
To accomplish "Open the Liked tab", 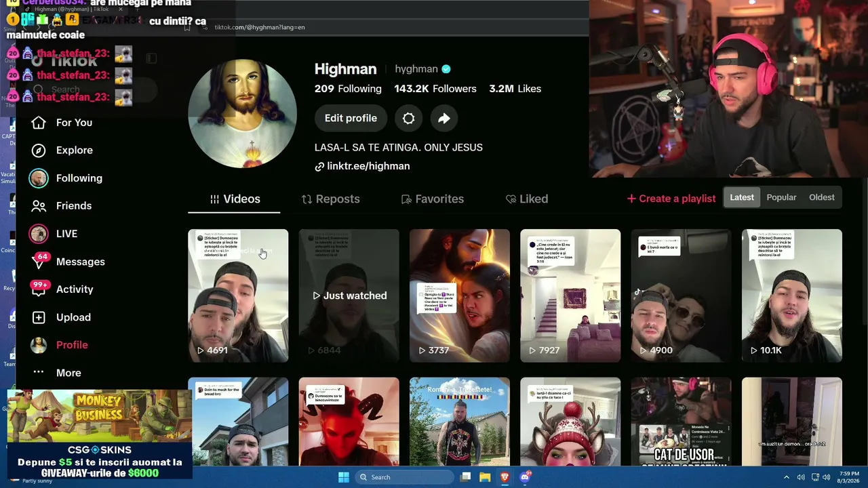I will pos(527,199).
